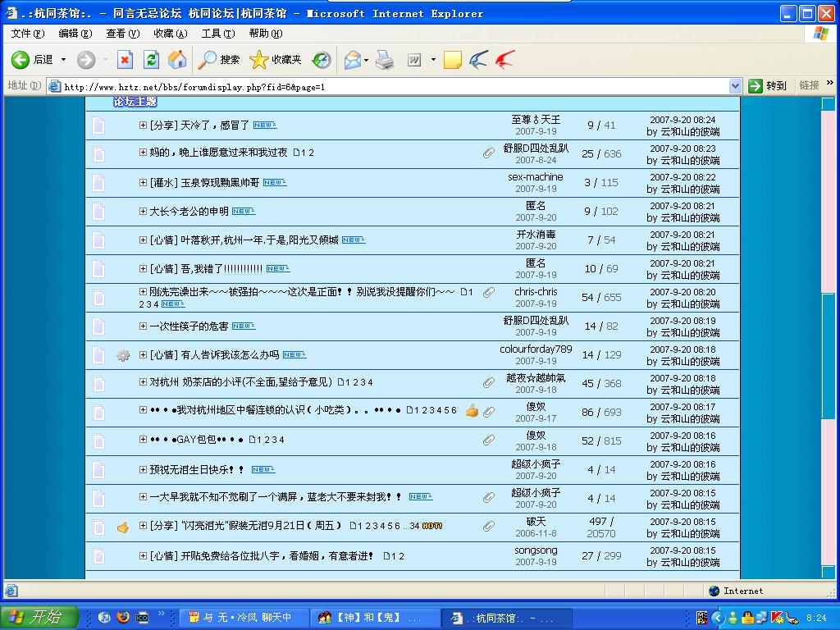Open the 编辑(E) menu

point(75,34)
